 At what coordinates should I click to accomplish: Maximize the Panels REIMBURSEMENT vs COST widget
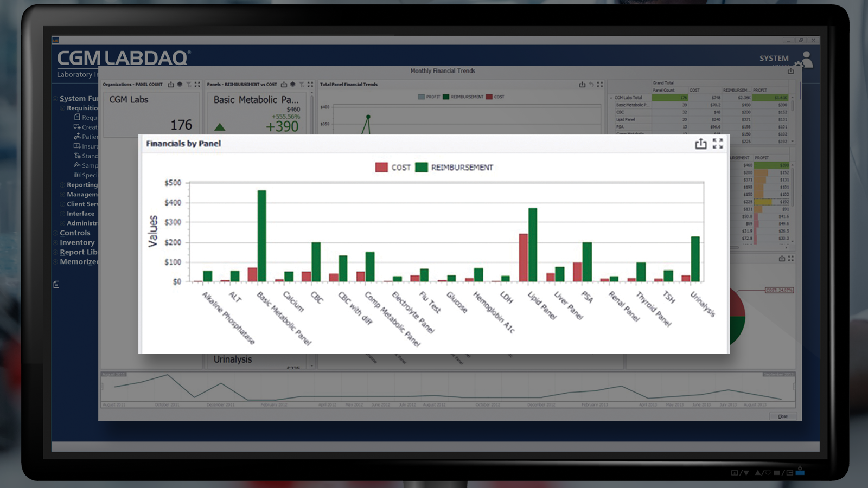pos(310,84)
